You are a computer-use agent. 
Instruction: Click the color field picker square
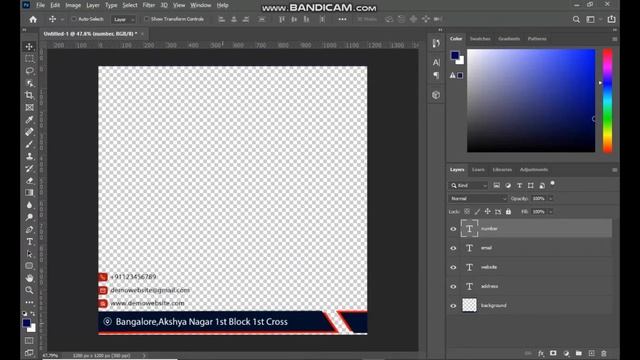[x=531, y=101]
